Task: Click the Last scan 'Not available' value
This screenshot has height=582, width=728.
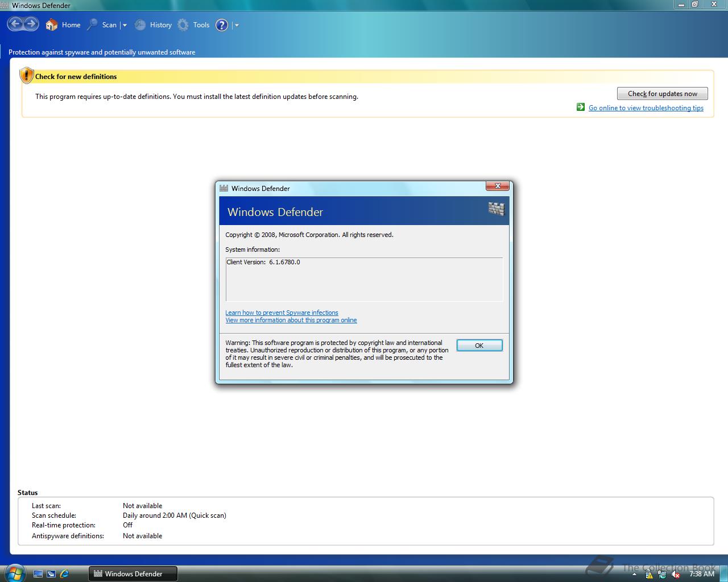Action: pos(142,506)
